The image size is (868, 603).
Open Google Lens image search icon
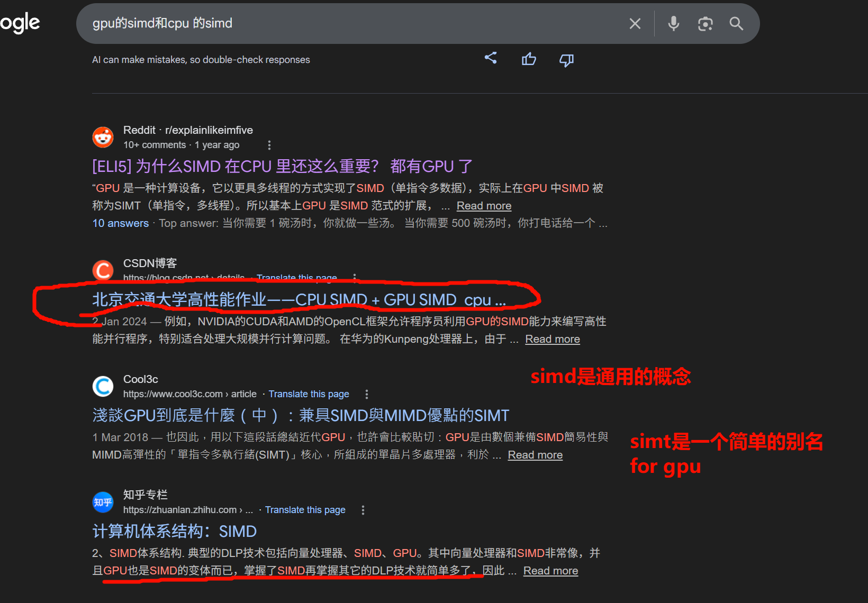pyautogui.click(x=705, y=23)
